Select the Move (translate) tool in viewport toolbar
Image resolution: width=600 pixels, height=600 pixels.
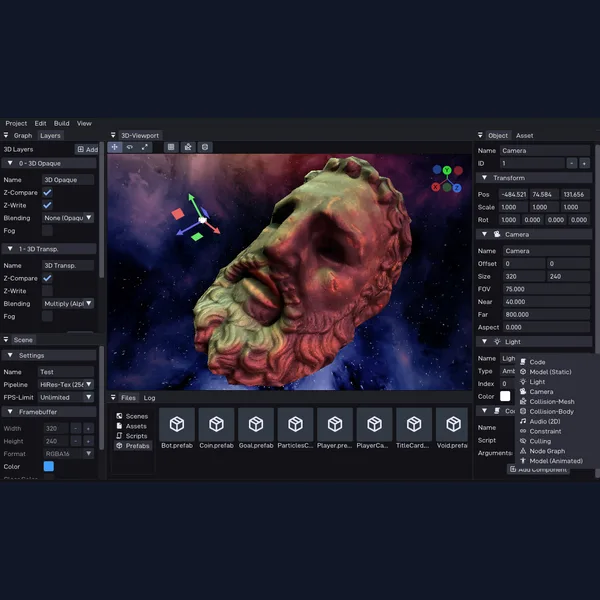pyautogui.click(x=114, y=147)
